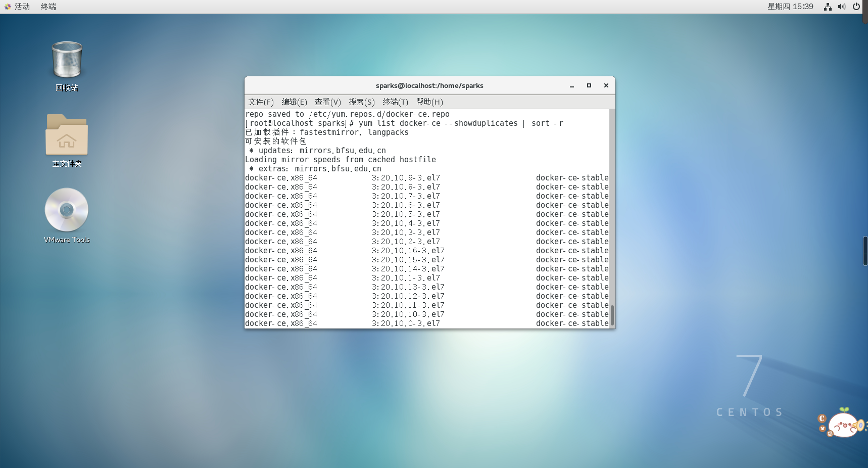The width and height of the screenshot is (868, 468).
Task: Click the '* updates: mirrors.bfsu.edu.cn' line
Action: (x=317, y=151)
